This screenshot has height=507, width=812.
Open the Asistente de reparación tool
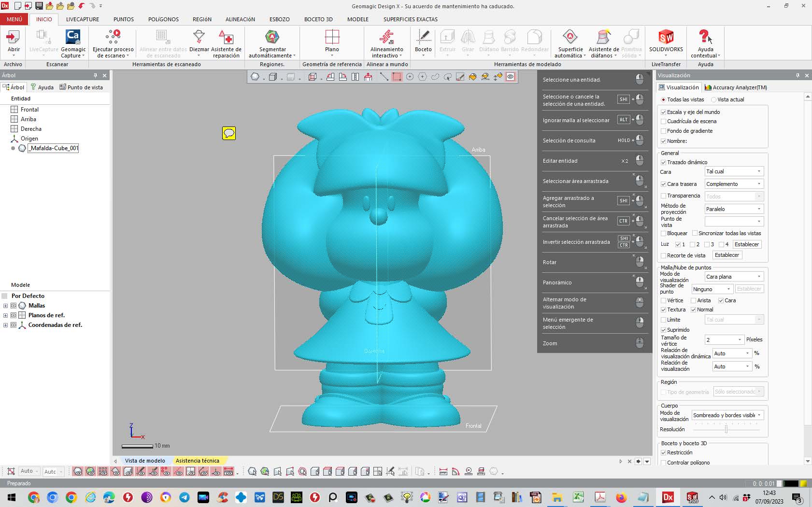click(226, 43)
